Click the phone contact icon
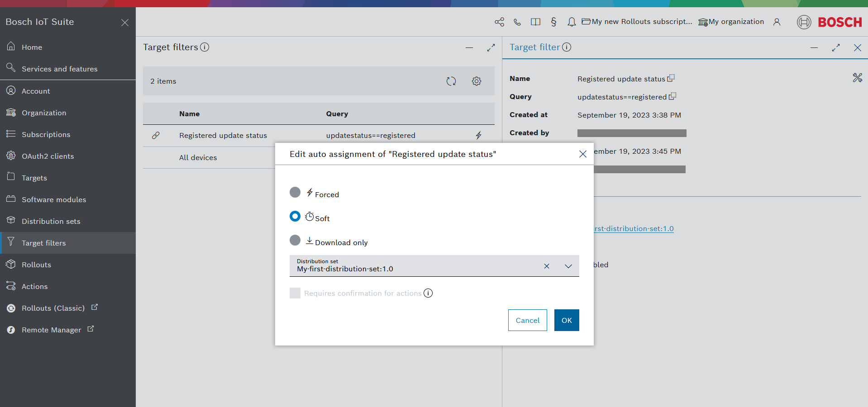Viewport: 868px width, 407px height. 517,22
